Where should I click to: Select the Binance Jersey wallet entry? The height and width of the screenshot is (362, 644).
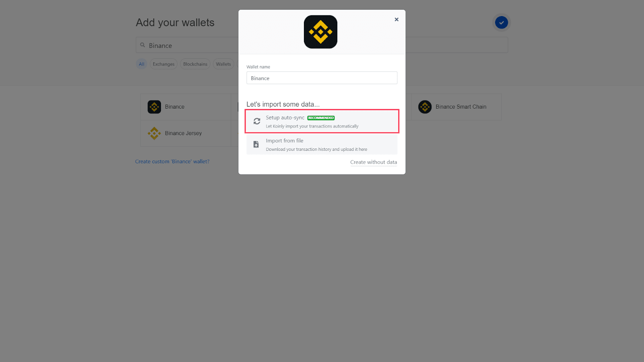click(x=186, y=133)
